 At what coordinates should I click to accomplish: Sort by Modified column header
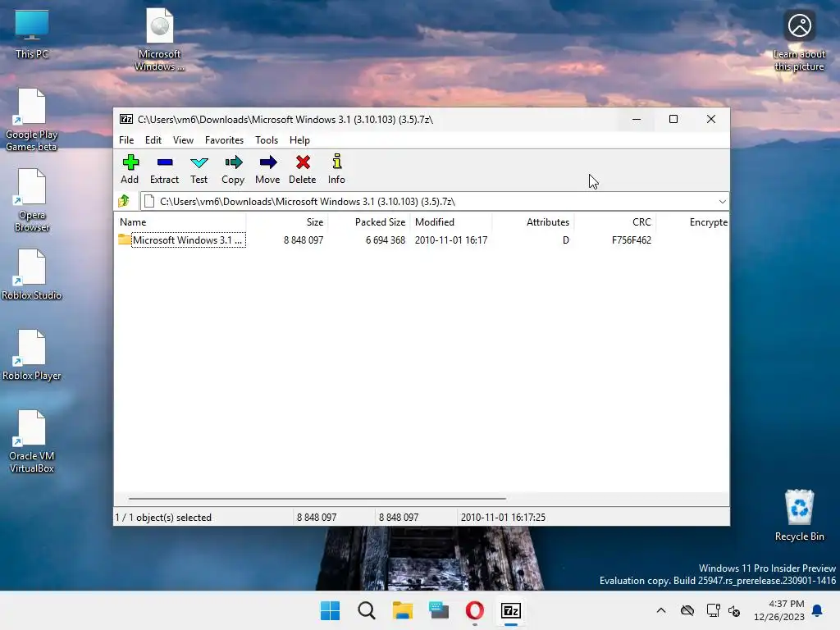[x=451, y=222]
